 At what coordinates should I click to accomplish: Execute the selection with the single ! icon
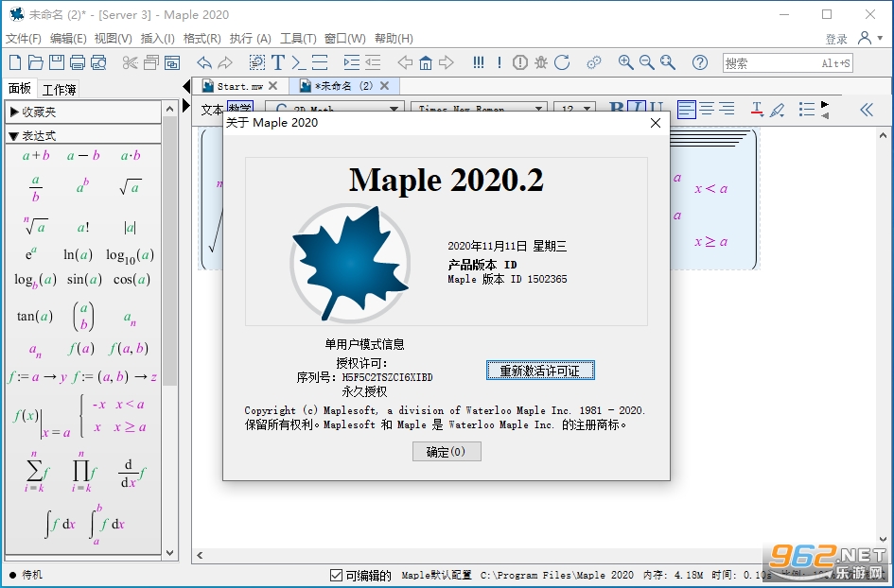pyautogui.click(x=500, y=62)
